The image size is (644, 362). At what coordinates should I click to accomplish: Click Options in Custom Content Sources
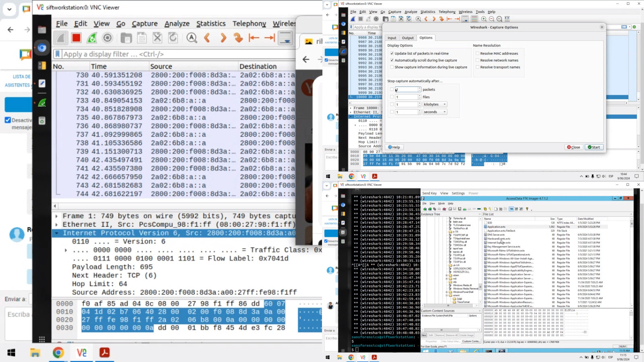click(x=473, y=316)
